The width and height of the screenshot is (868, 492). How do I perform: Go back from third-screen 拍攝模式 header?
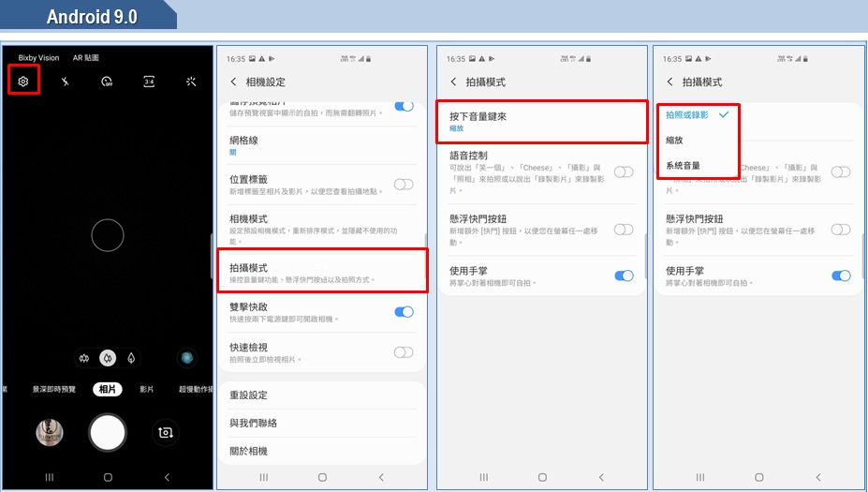pos(454,82)
